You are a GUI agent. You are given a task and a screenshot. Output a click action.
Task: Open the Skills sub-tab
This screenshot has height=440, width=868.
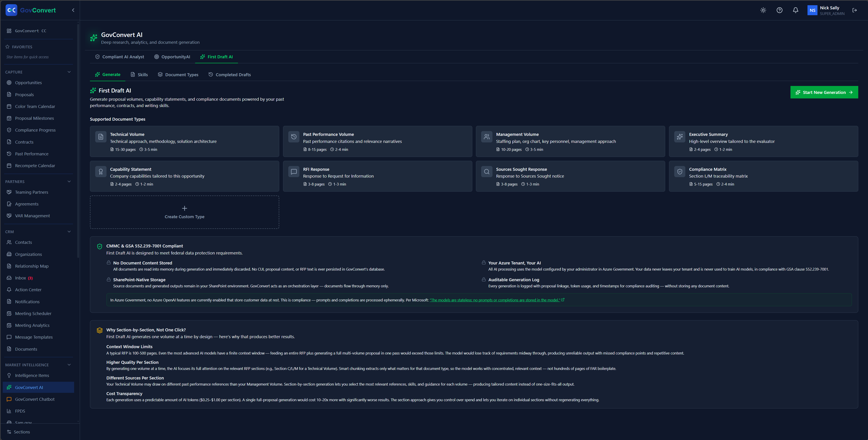coord(139,75)
